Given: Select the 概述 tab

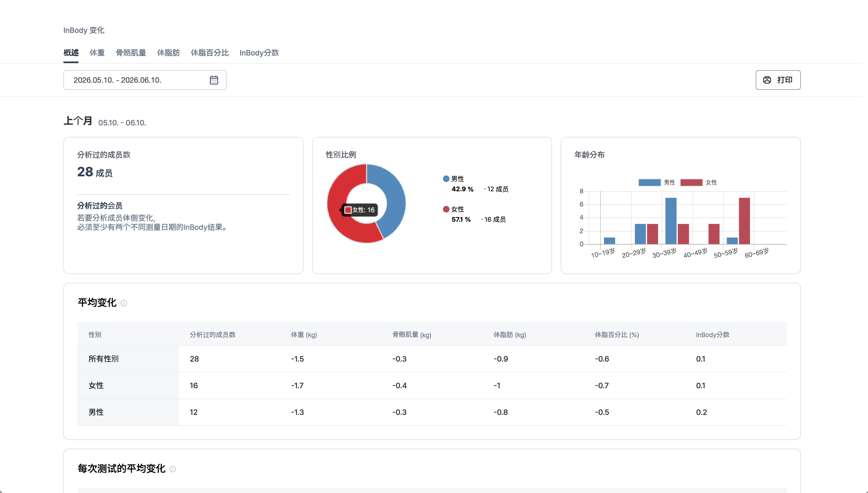Looking at the screenshot, I should (x=71, y=53).
